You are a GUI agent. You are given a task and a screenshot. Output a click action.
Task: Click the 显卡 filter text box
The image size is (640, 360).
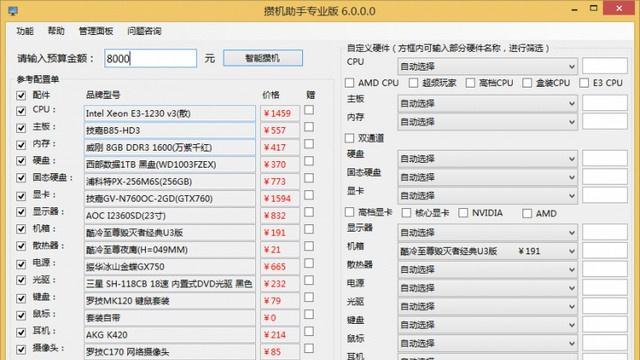[604, 195]
